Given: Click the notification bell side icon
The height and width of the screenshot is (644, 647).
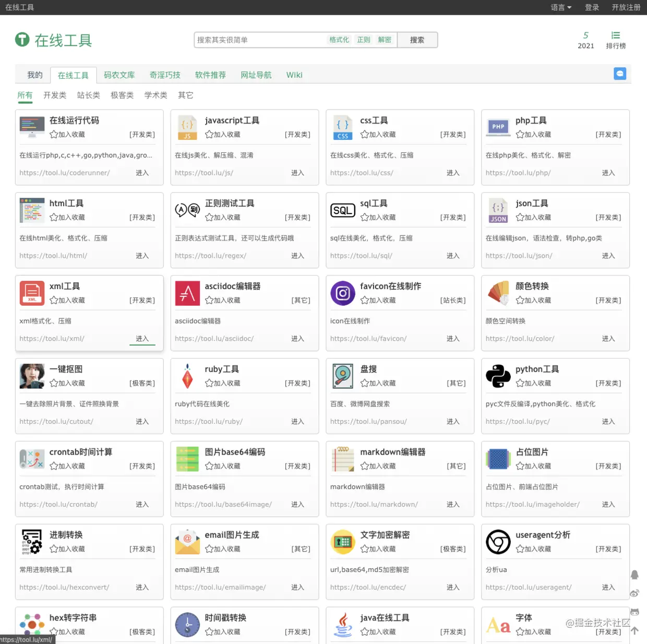Looking at the screenshot, I should tap(634, 575).
